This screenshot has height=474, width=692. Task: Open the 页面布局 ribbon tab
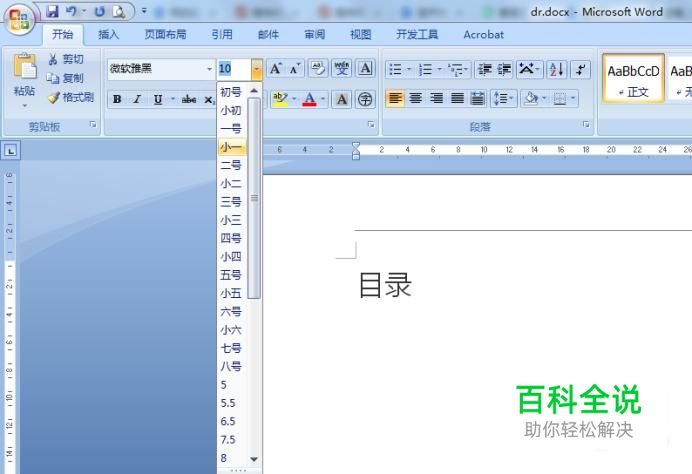tap(165, 34)
